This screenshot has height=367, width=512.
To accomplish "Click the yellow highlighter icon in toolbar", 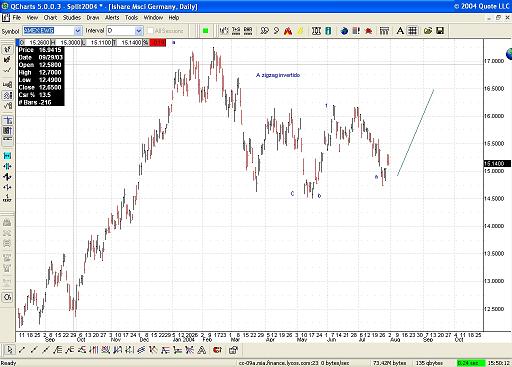I will 300,31.
